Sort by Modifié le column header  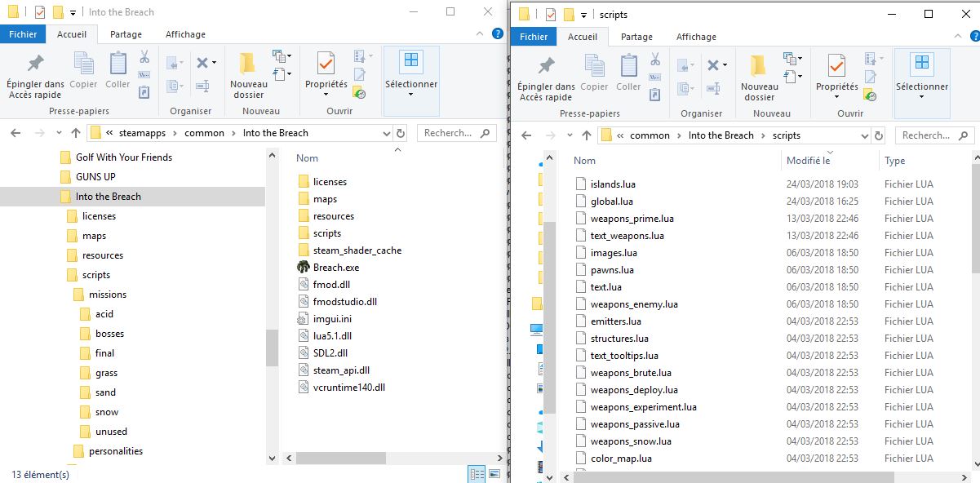point(808,161)
